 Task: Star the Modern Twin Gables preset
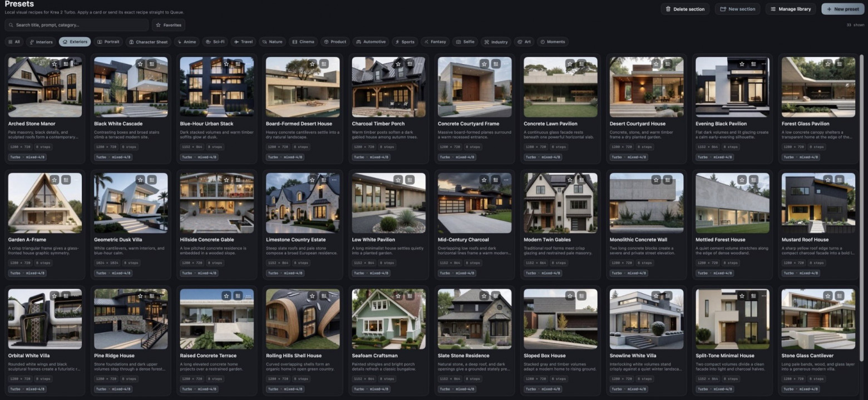coord(570,180)
